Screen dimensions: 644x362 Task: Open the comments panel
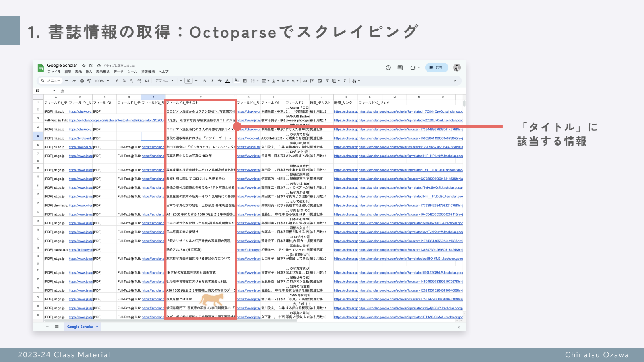[x=400, y=68]
